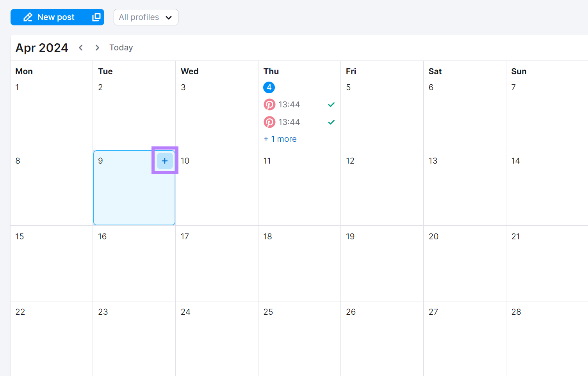Click the Apr 2024 month title
588x376 pixels.
[41, 47]
